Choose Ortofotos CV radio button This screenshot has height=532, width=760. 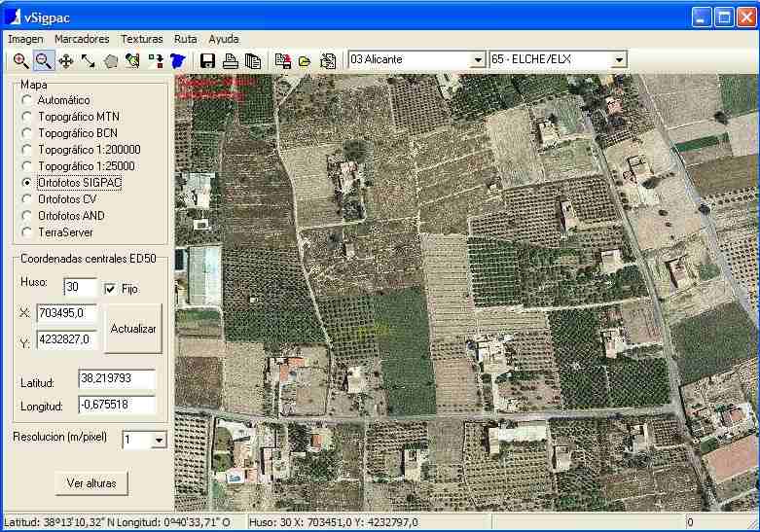[27, 199]
